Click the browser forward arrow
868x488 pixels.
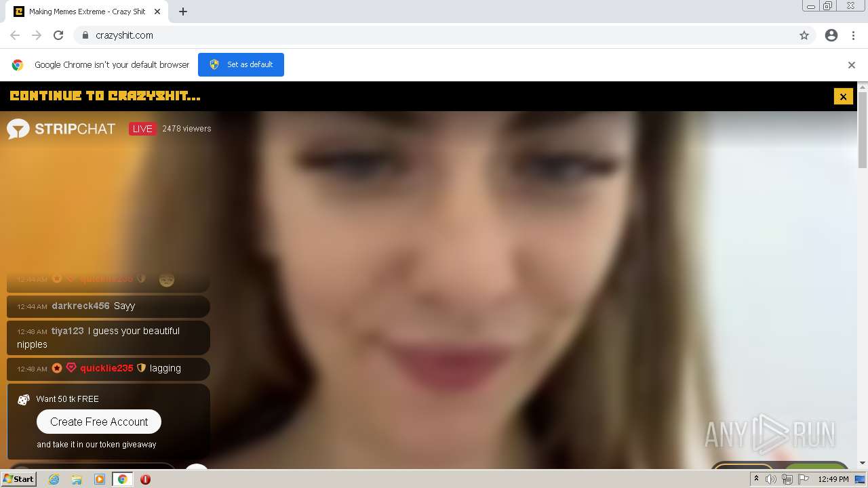(37, 35)
